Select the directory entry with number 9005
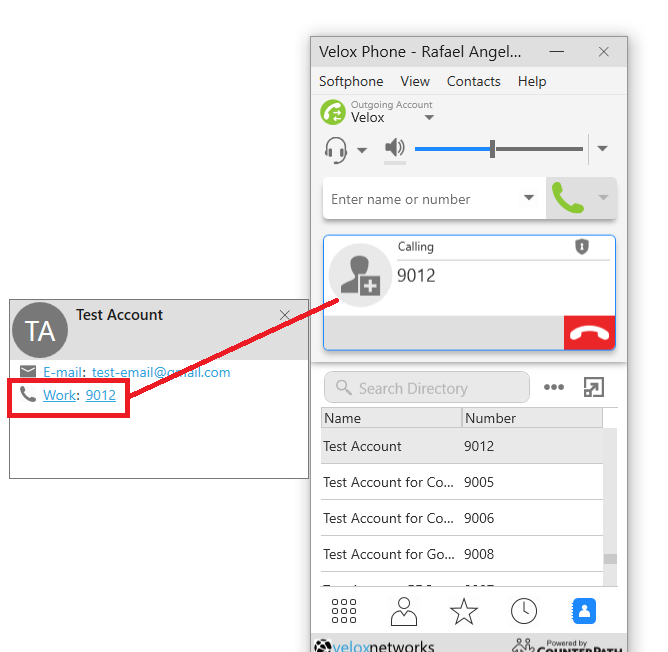The height and width of the screenshot is (652, 668). [x=462, y=482]
